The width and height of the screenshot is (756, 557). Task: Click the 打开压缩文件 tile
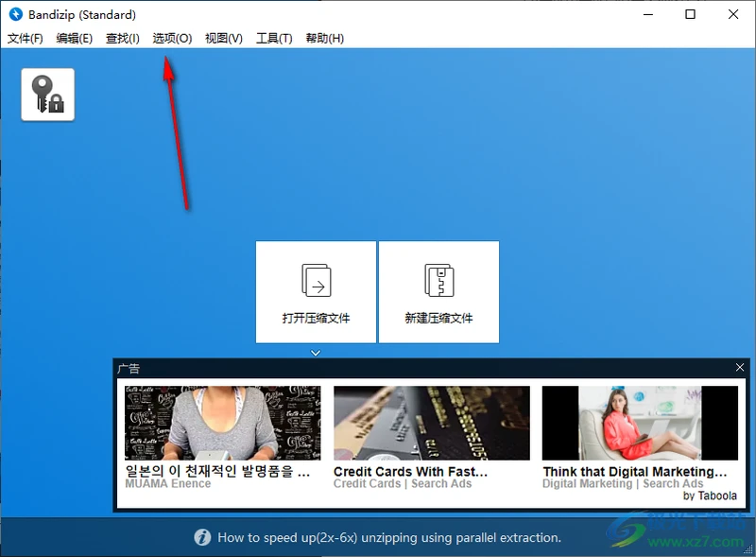point(316,292)
